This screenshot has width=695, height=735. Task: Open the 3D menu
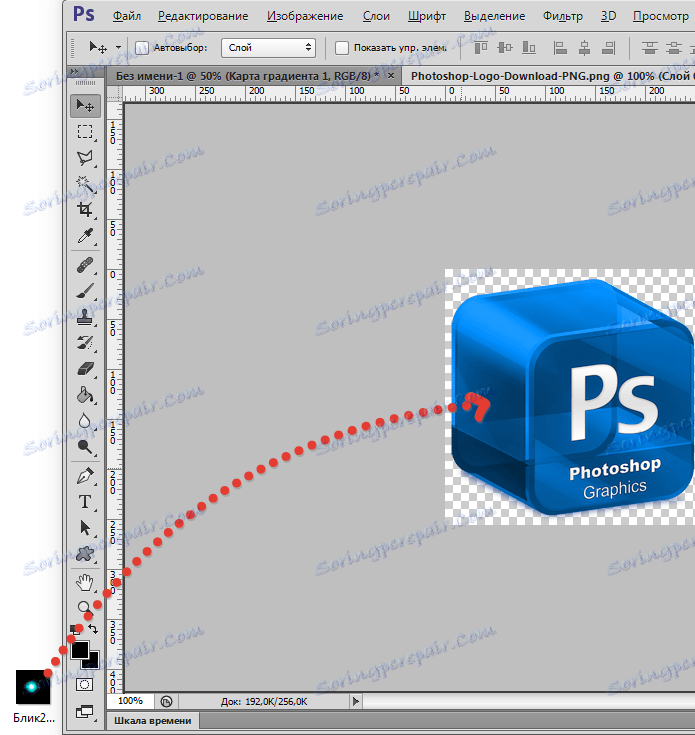[608, 16]
